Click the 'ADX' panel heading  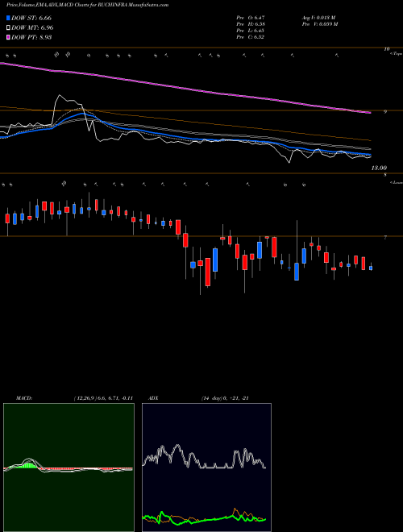tap(154, 398)
